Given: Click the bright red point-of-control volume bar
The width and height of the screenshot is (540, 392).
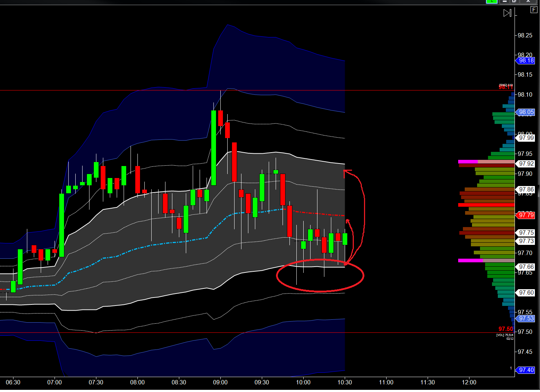Looking at the screenshot, I should click(x=487, y=205).
